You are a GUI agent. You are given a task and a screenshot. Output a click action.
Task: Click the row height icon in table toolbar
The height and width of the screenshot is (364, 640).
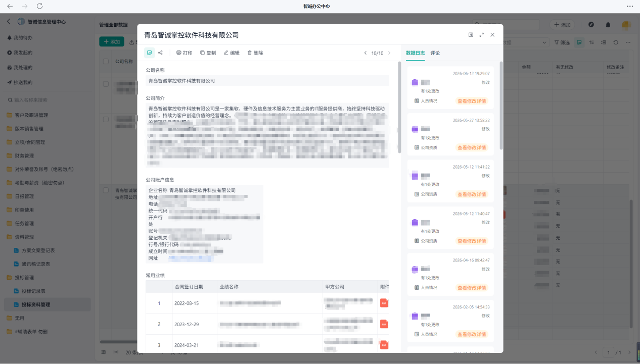click(591, 42)
